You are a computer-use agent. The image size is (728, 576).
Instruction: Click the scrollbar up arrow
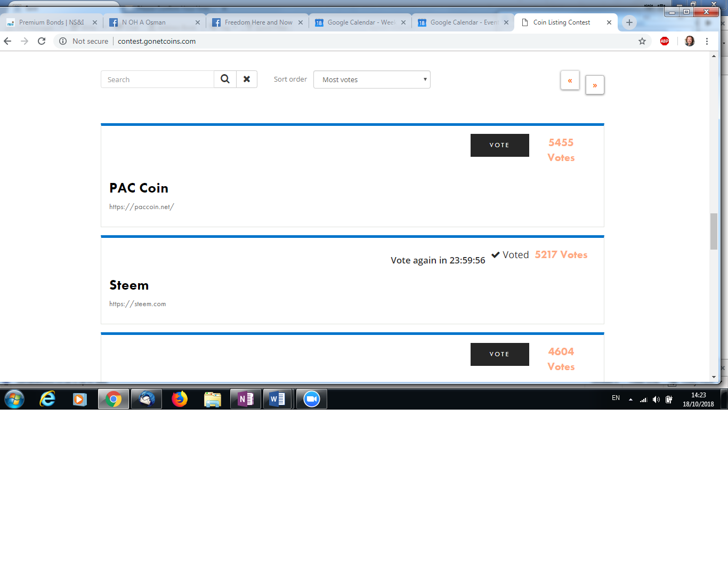714,56
